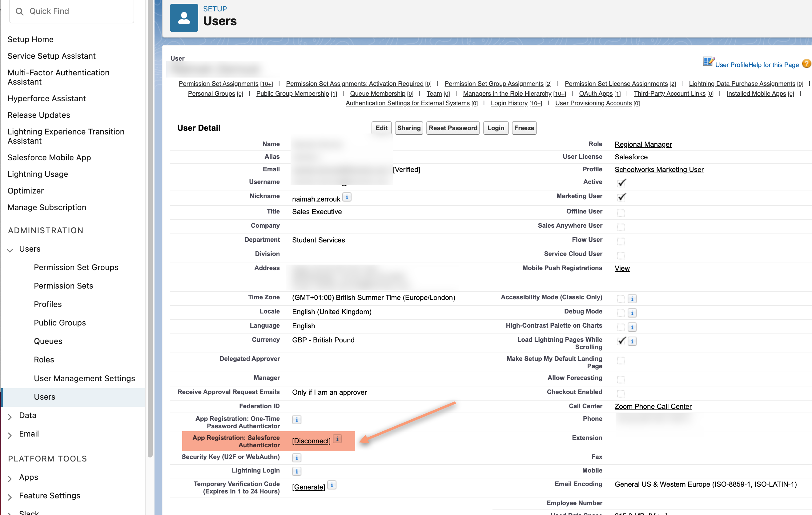Open Permission Sets in the sidebar

tap(63, 286)
